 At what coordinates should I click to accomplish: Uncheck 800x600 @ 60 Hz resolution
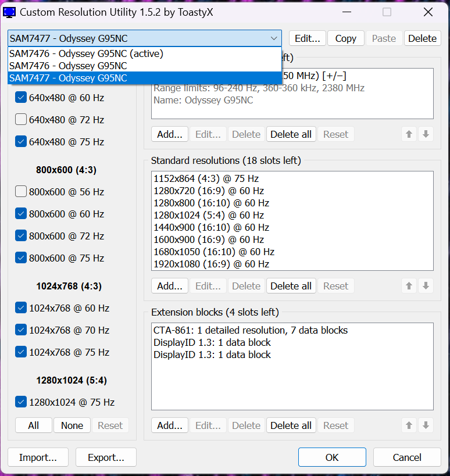coord(21,214)
